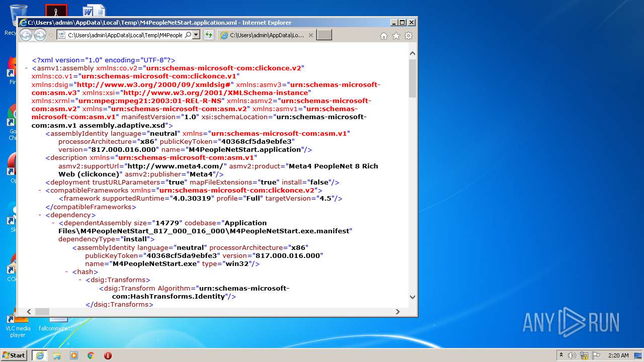644x362 pixels.
Task: Open the Tools gear menu
Action: pos(409,36)
